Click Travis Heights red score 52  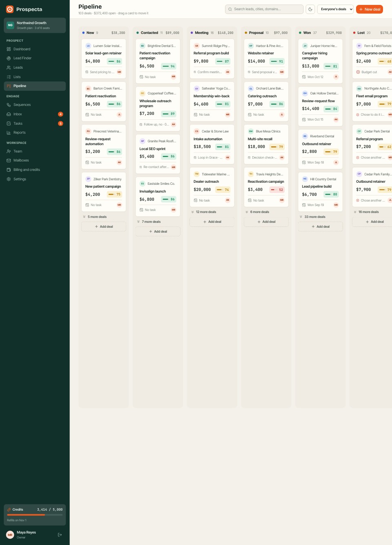coord(277,190)
